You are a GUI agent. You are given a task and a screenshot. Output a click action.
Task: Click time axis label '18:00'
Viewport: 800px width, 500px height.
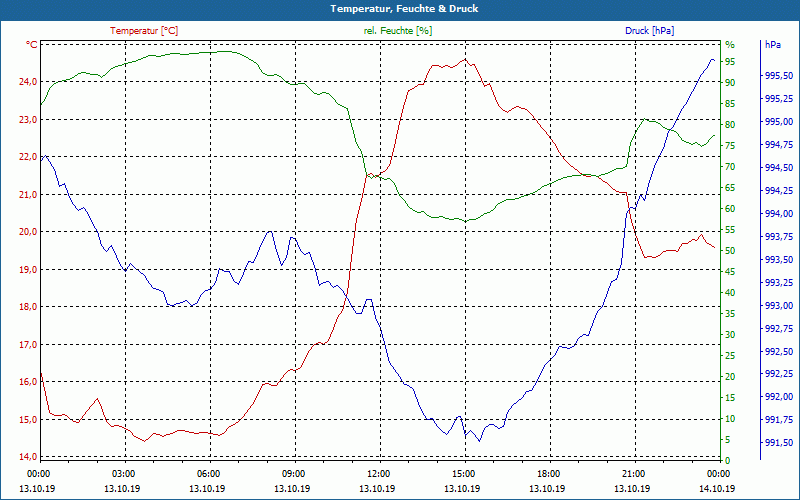(548, 473)
